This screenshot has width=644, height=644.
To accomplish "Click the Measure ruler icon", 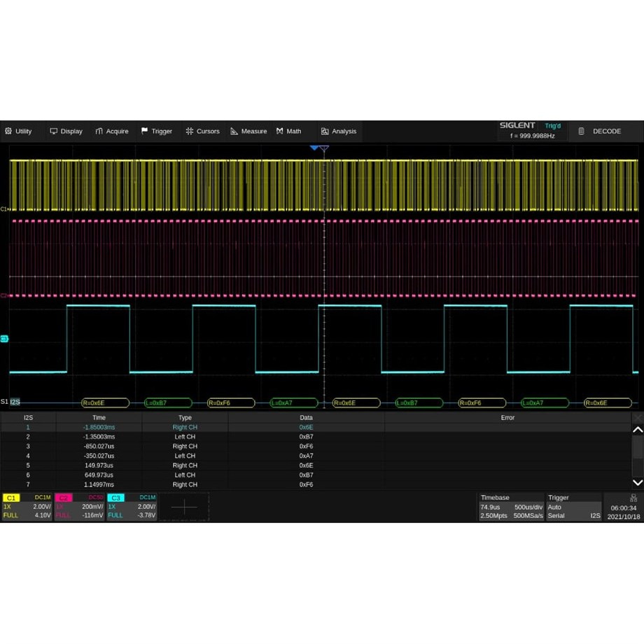I will click(x=234, y=131).
